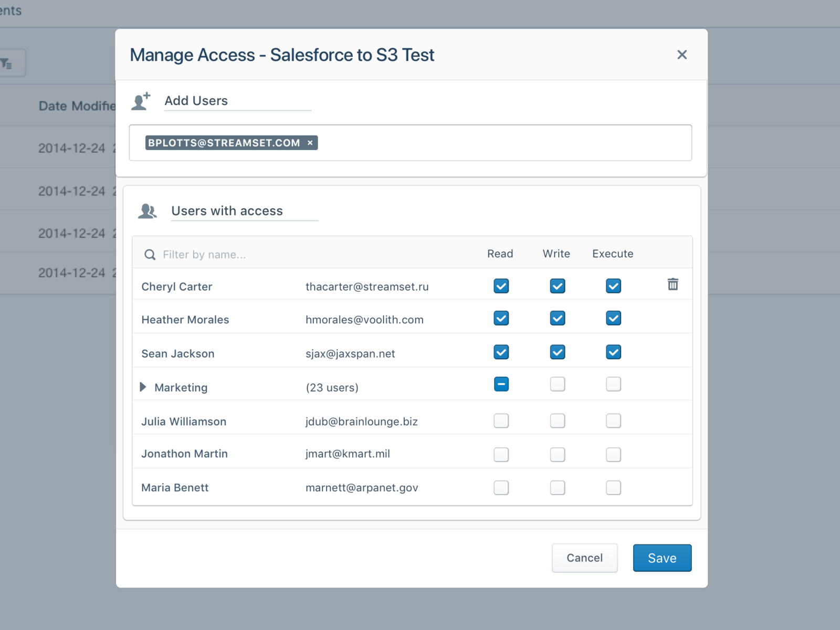Image resolution: width=840 pixels, height=630 pixels.
Task: Enable Write for Maria Benett
Action: (x=558, y=488)
